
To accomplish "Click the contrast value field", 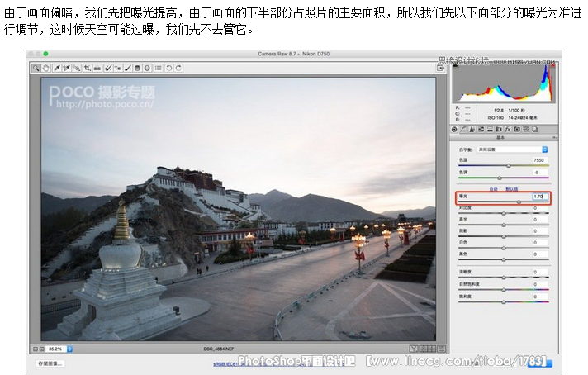I will [x=540, y=208].
